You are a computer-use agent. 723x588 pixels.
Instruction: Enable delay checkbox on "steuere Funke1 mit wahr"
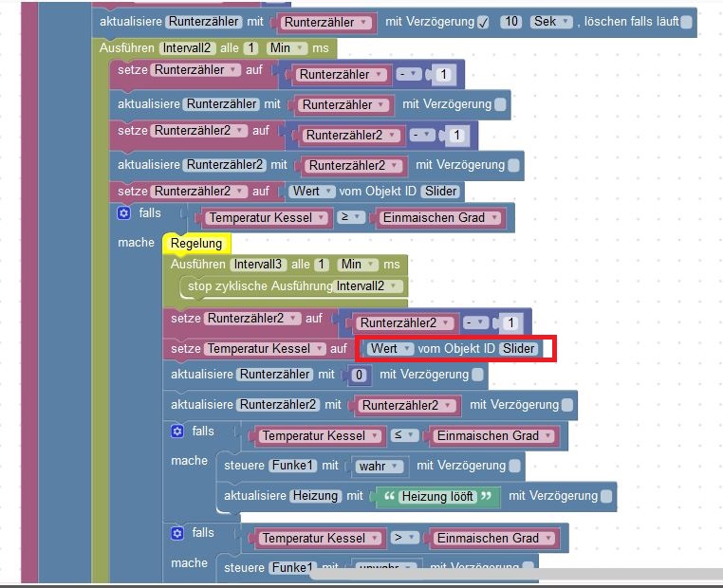[x=515, y=466]
